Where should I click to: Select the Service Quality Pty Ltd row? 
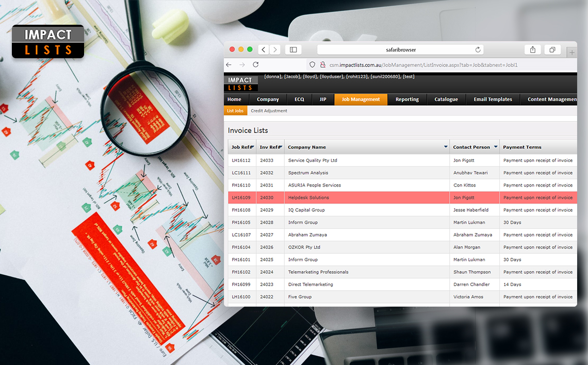402,160
